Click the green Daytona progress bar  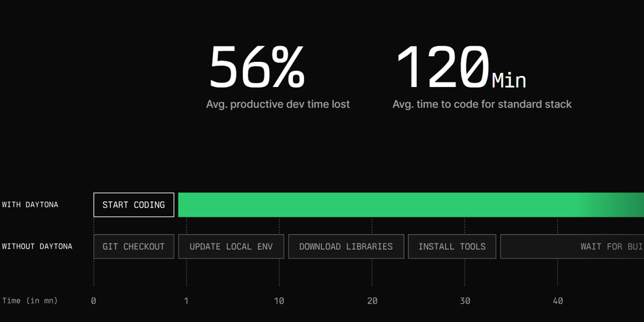399,205
